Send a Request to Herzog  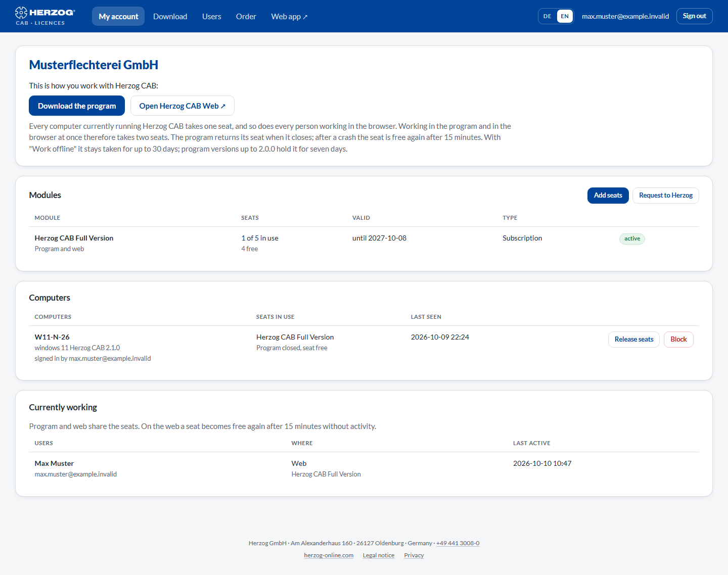click(665, 196)
